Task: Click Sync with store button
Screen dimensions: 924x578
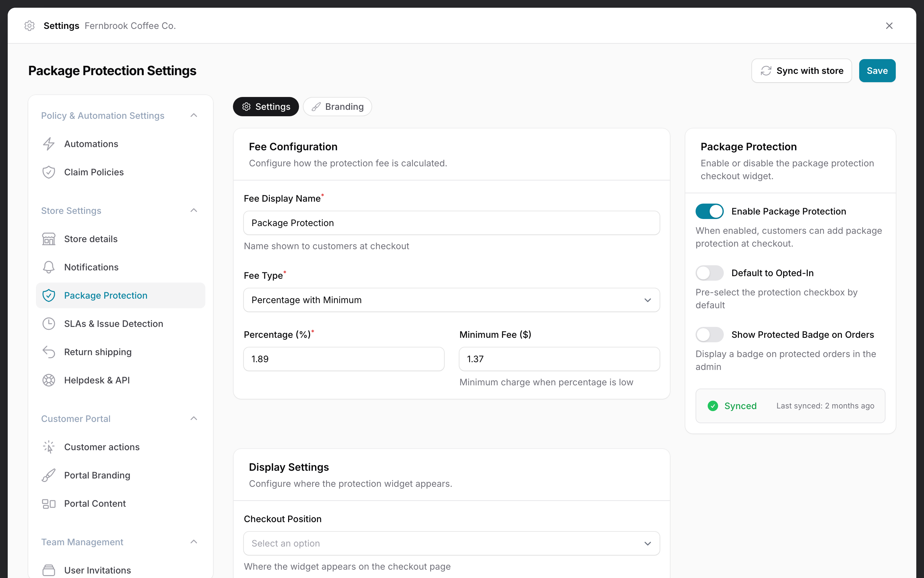Action: pos(801,71)
